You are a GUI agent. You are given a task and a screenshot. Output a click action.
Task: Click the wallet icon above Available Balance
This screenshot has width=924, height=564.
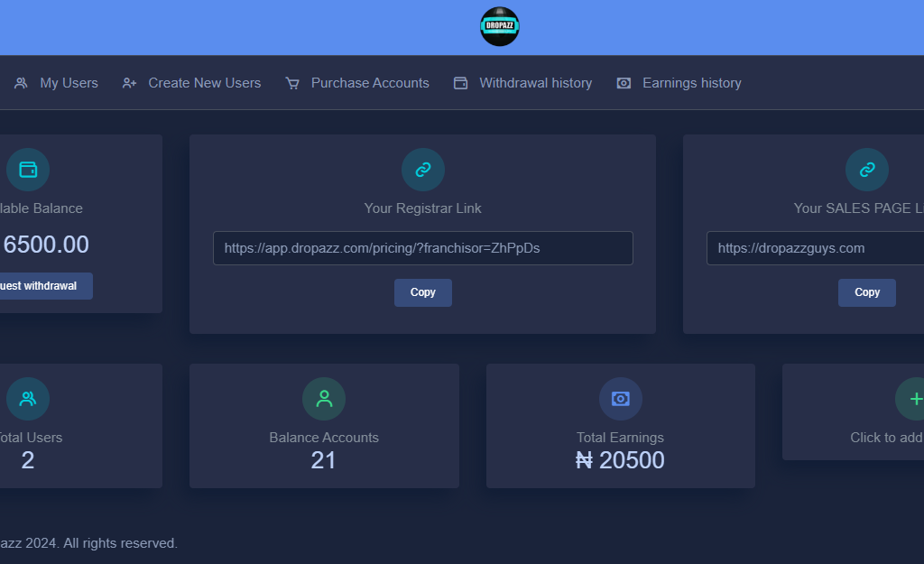coord(28,170)
